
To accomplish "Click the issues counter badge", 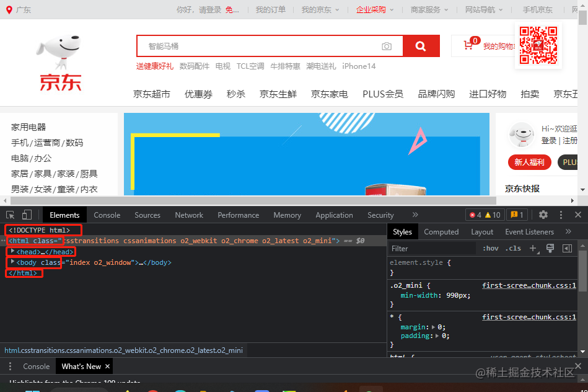I will pyautogui.click(x=517, y=215).
